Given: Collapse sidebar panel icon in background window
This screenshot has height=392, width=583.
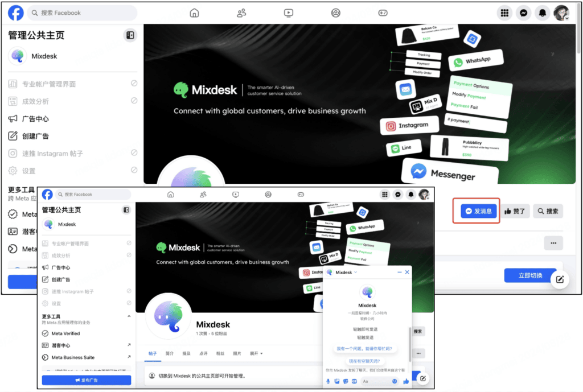Looking at the screenshot, I should tap(130, 35).
